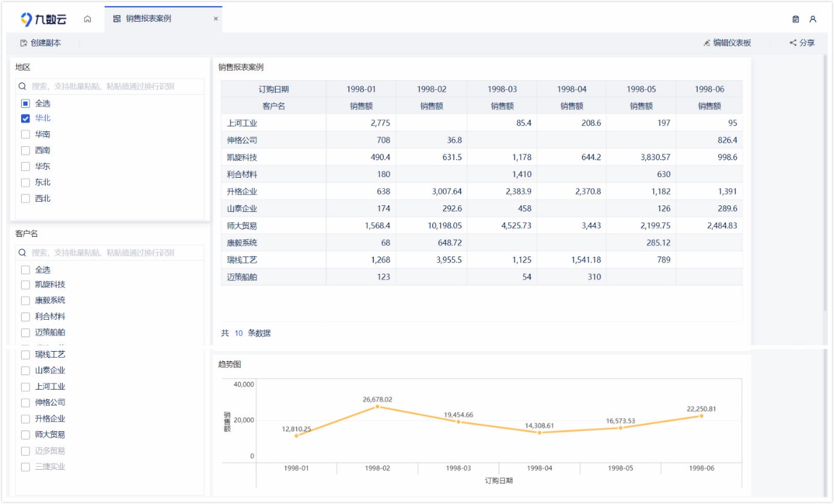Open the clipboard icon in top right
834x504 pixels.
(x=795, y=19)
